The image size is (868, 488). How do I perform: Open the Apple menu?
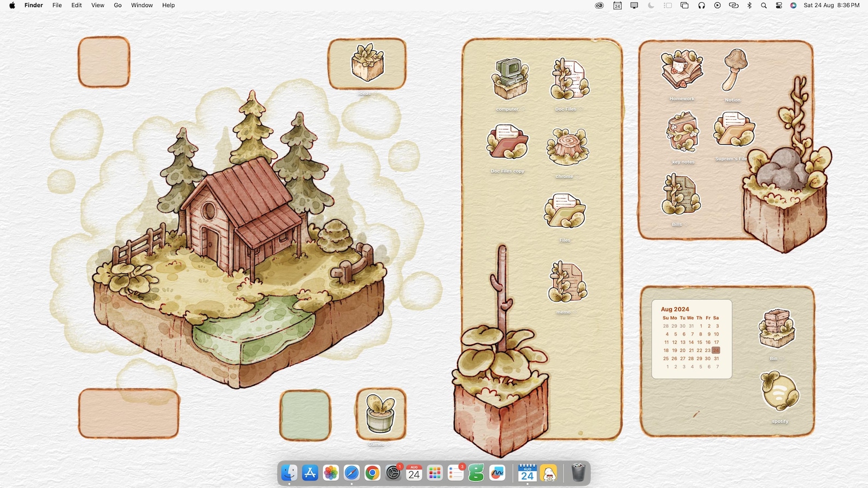12,5
